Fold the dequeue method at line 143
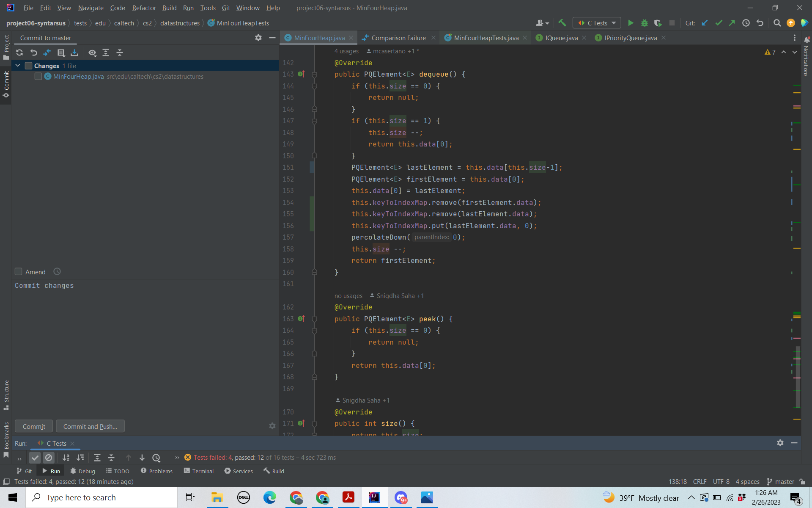812x508 pixels. click(314, 75)
